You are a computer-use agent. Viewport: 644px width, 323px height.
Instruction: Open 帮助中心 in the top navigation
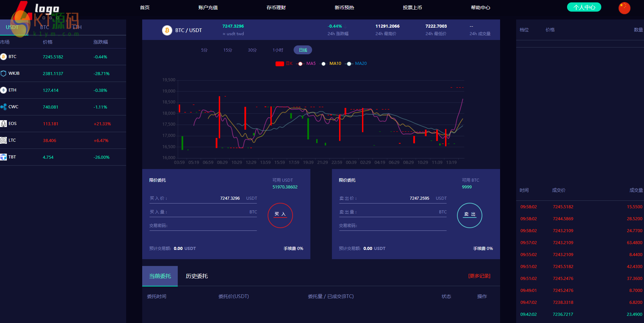[481, 8]
